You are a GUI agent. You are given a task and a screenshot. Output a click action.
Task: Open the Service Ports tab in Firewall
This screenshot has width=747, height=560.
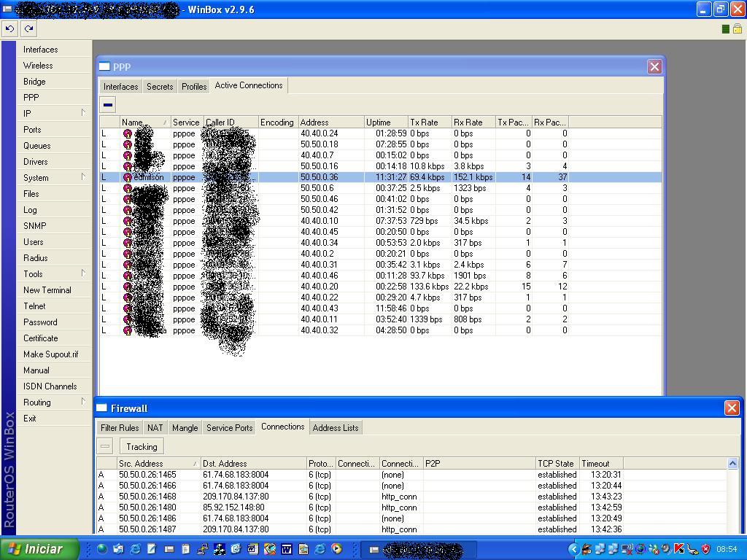(x=229, y=427)
